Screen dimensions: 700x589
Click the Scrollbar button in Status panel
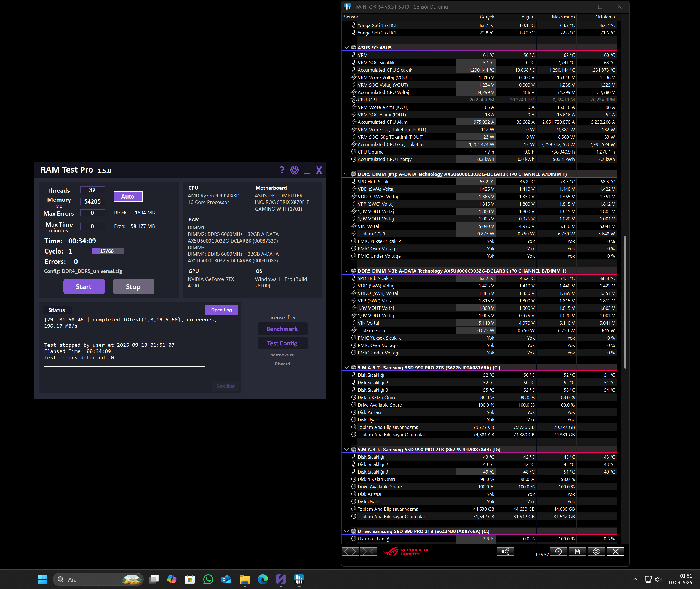[226, 386]
